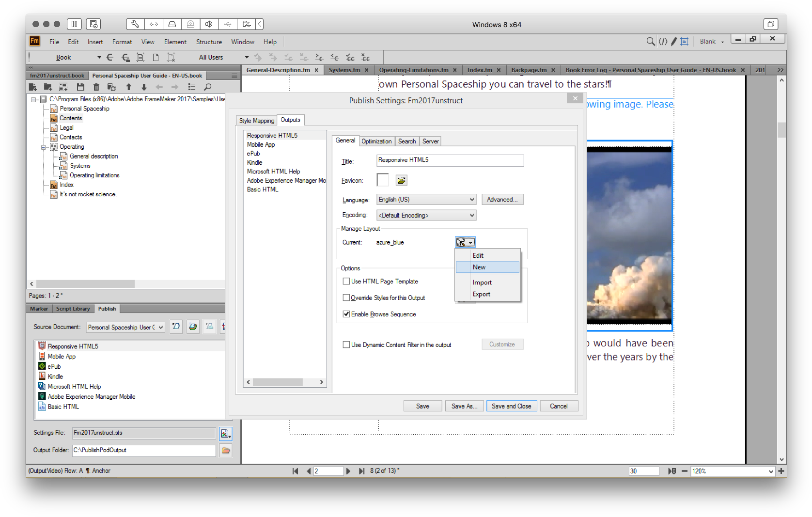
Task: Click the Save and Close button
Action: pos(511,406)
